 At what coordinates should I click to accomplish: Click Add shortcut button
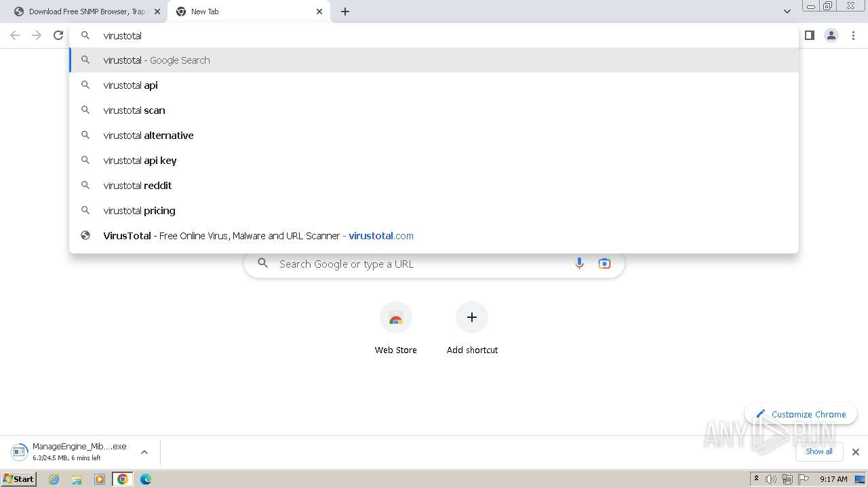[472, 329]
